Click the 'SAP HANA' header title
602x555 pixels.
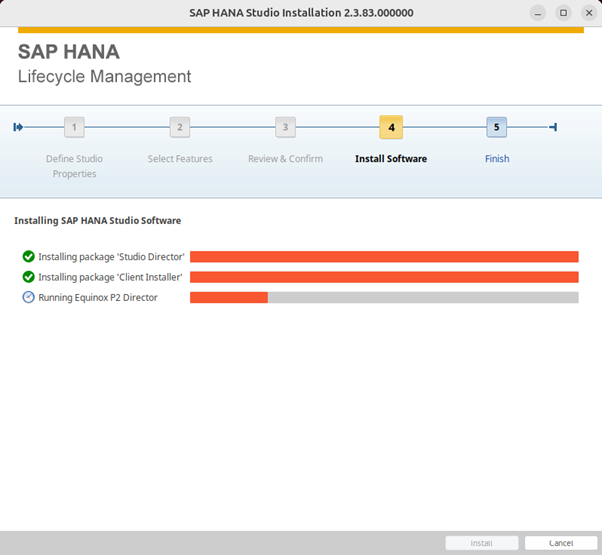coord(69,52)
